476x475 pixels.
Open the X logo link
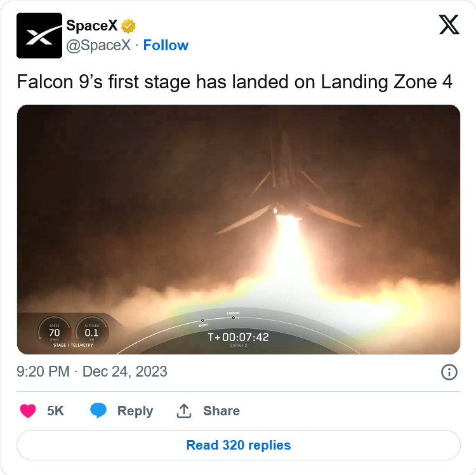point(449,25)
